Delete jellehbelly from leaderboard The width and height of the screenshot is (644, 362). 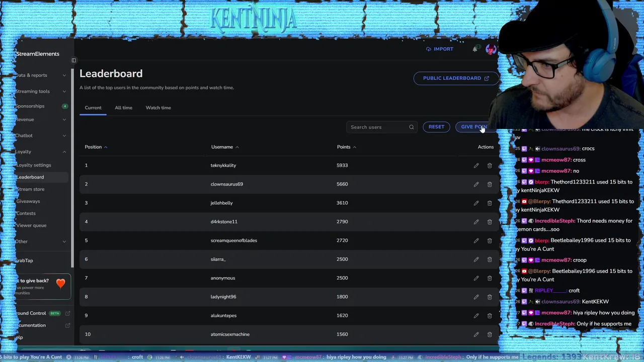490,203
